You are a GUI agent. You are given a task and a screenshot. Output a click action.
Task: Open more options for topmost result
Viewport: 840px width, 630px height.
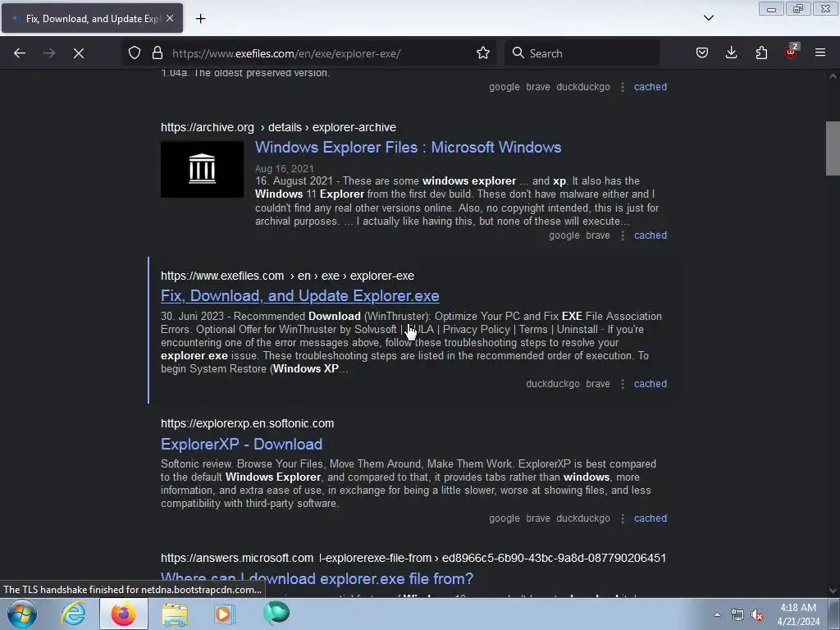(623, 87)
